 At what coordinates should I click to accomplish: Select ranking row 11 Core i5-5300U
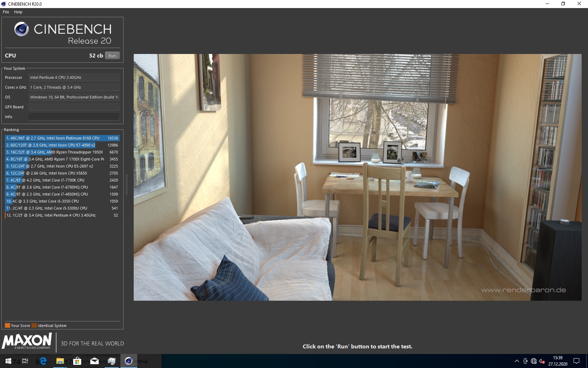(x=62, y=208)
